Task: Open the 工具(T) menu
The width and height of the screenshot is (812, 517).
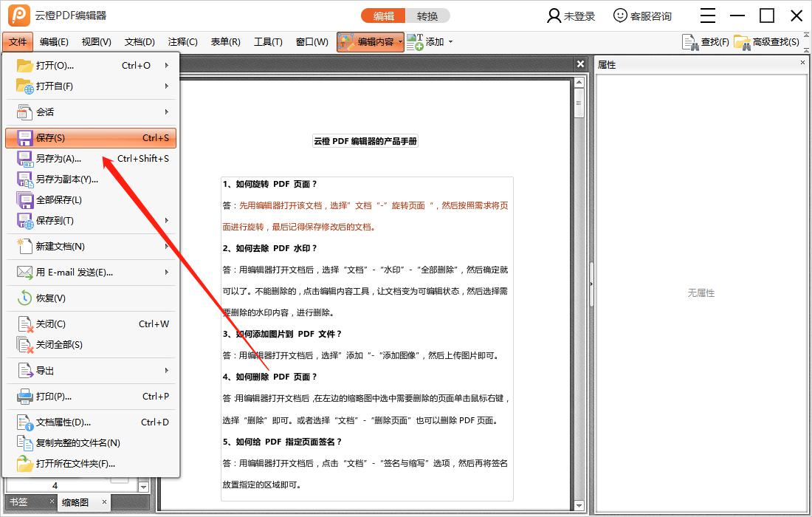Action: coord(268,42)
